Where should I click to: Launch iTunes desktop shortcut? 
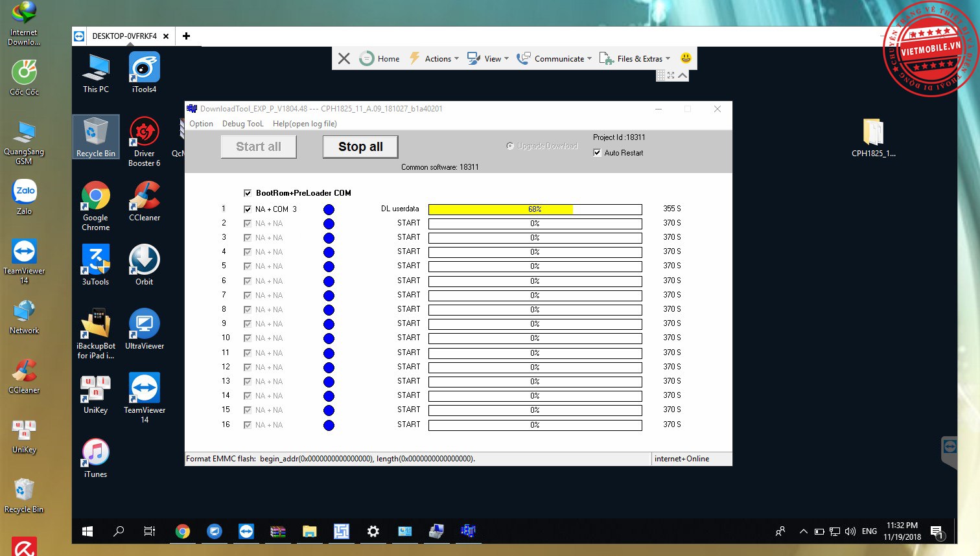pyautogui.click(x=96, y=458)
